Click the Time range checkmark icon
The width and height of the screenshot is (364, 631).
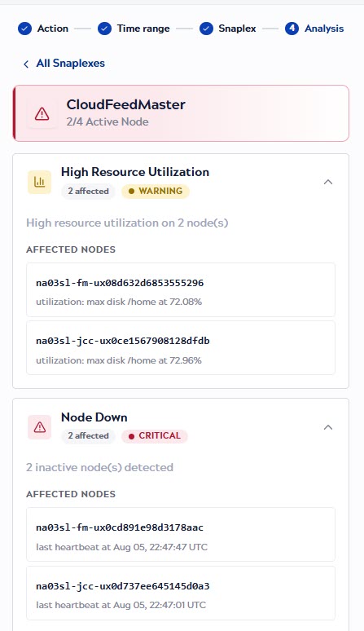[104, 29]
